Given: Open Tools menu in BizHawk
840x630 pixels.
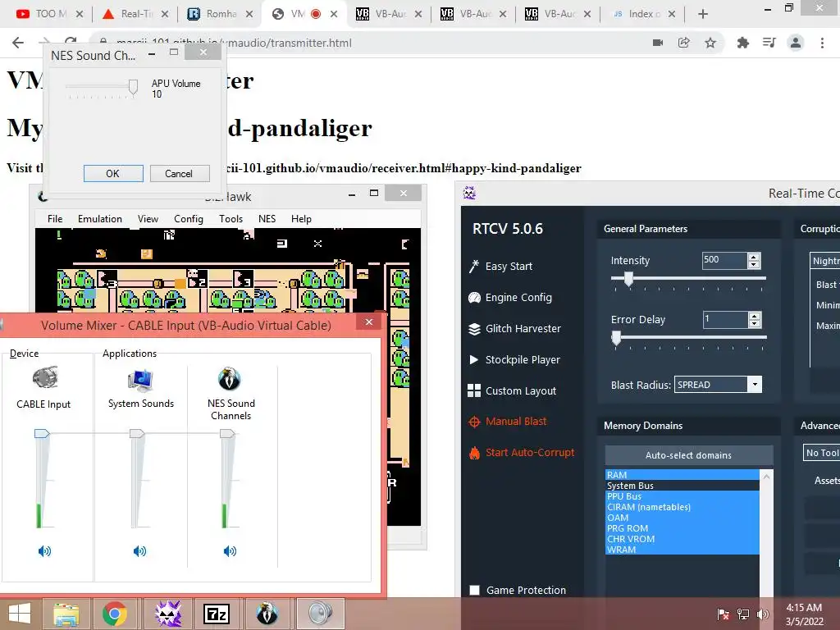Looking at the screenshot, I should [x=231, y=218].
